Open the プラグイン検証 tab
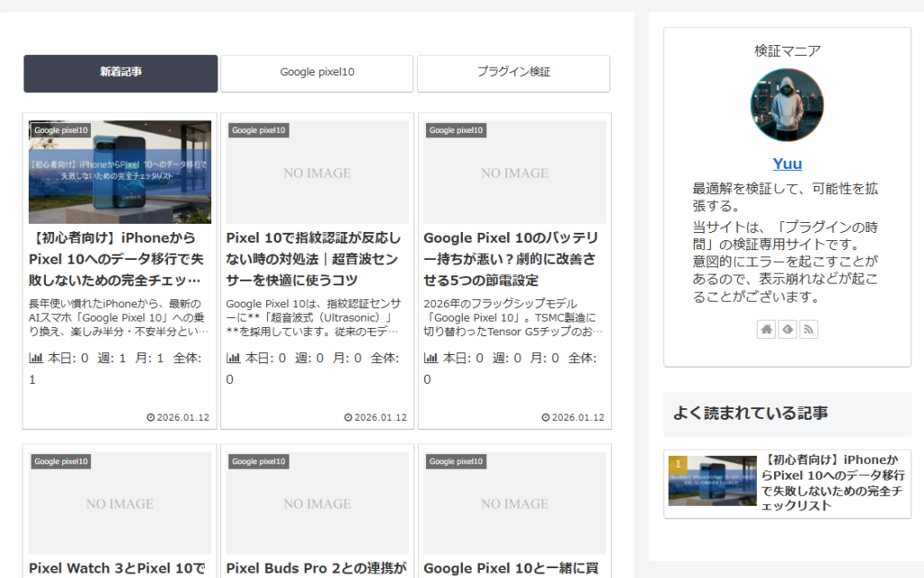Image resolution: width=924 pixels, height=578 pixels. pyautogui.click(x=513, y=73)
